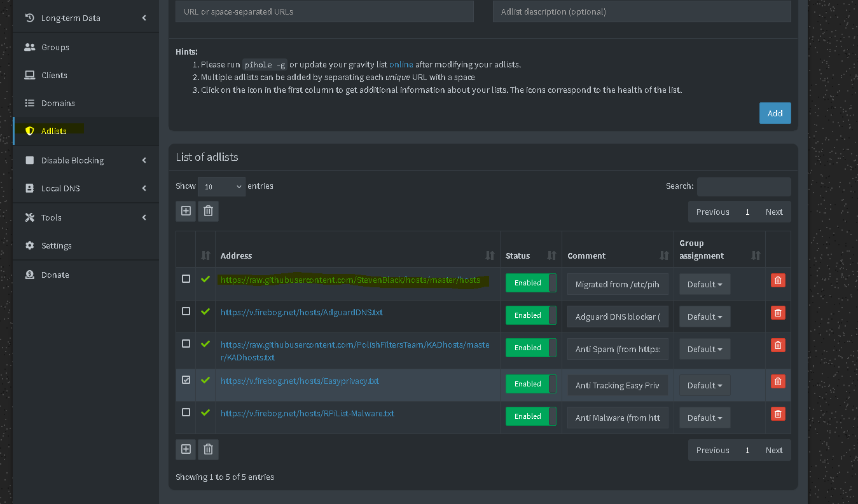The image size is (858, 504).
Task: Click the select-all plus icon above table
Action: (x=186, y=211)
